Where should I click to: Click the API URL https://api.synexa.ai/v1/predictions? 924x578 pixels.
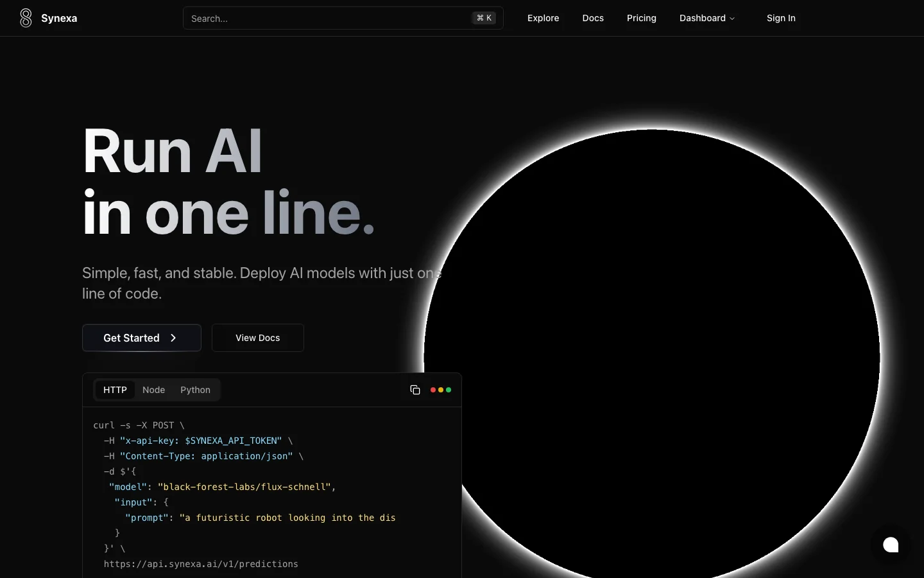pyautogui.click(x=201, y=564)
